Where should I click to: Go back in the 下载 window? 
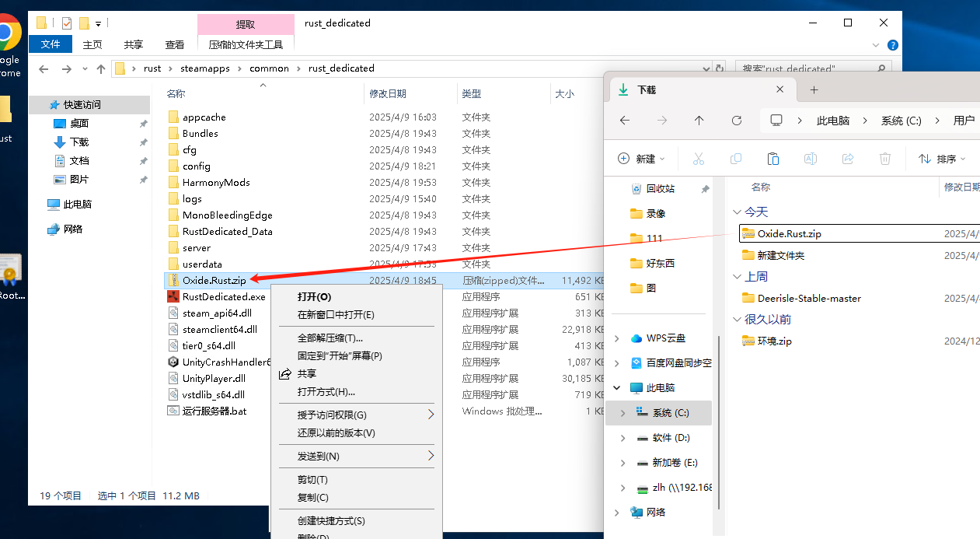(x=625, y=121)
